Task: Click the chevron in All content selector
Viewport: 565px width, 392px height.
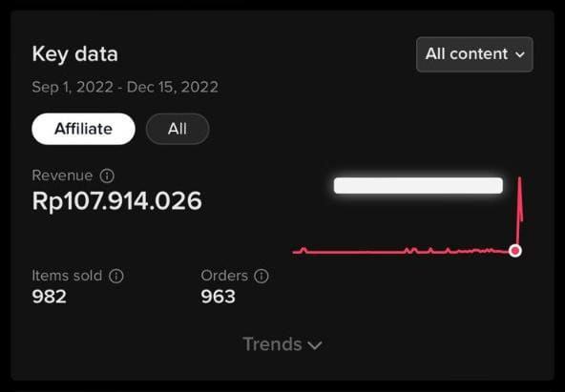Action: coord(519,54)
